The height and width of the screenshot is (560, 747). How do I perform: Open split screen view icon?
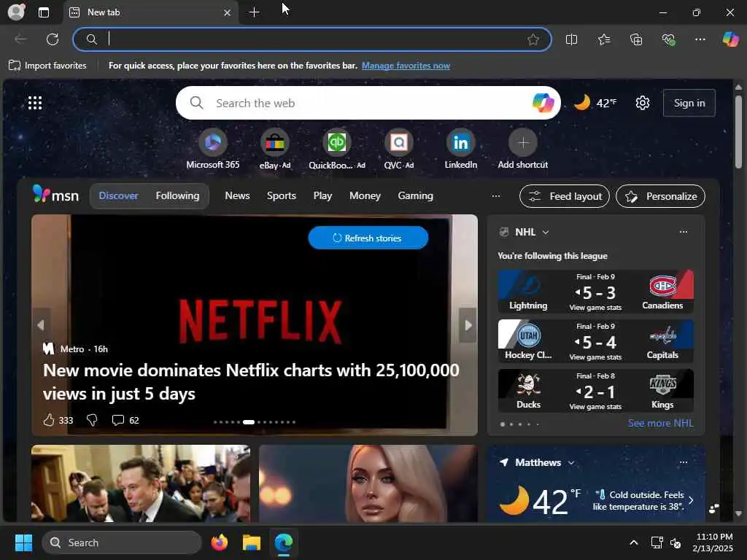coord(571,39)
